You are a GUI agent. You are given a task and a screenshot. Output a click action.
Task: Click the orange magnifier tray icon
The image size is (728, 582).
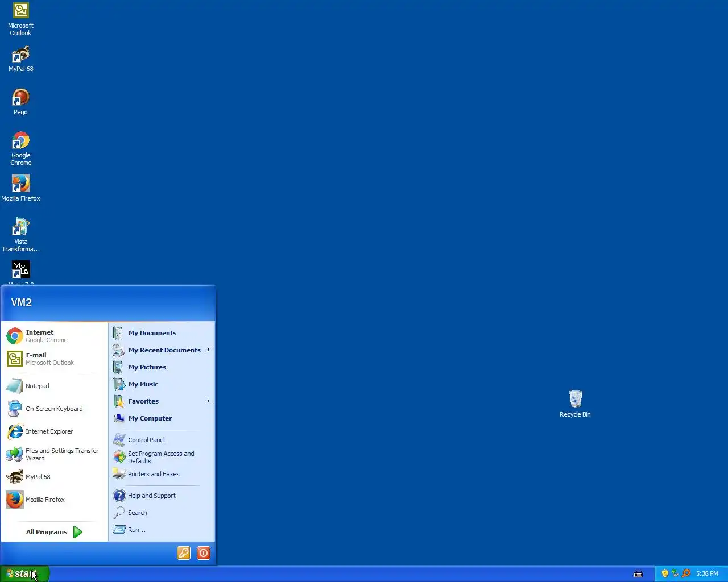[x=686, y=573]
